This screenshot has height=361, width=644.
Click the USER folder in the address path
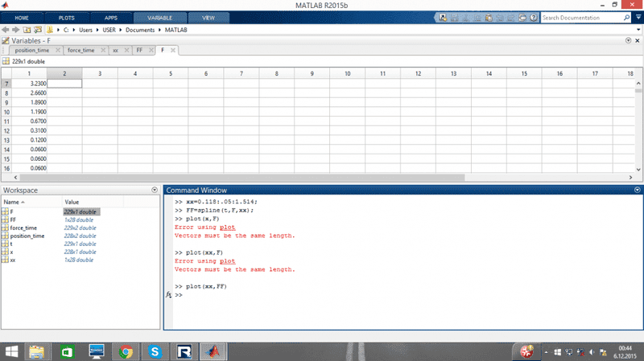109,30
